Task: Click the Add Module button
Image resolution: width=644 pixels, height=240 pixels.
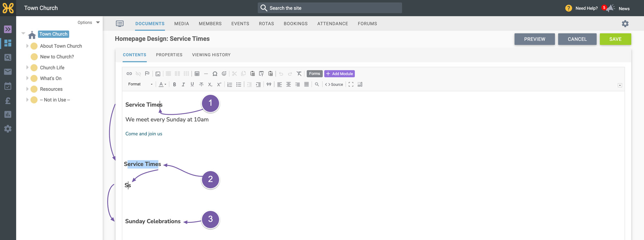Action: pos(339,74)
